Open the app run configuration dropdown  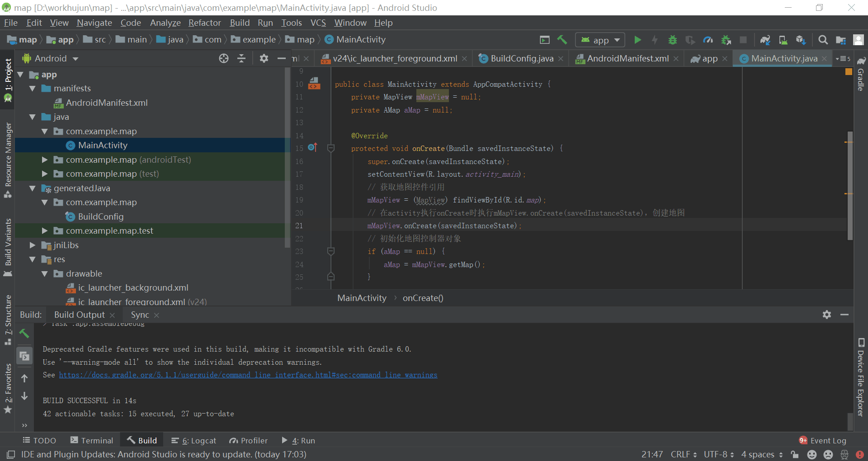pyautogui.click(x=600, y=40)
